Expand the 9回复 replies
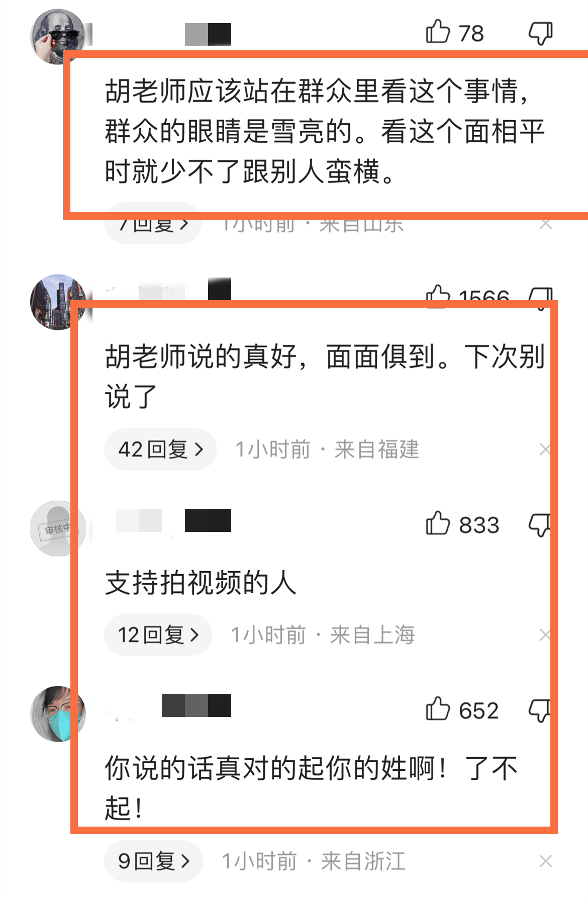Viewport: 588px width, 900px height. pyautogui.click(x=154, y=861)
